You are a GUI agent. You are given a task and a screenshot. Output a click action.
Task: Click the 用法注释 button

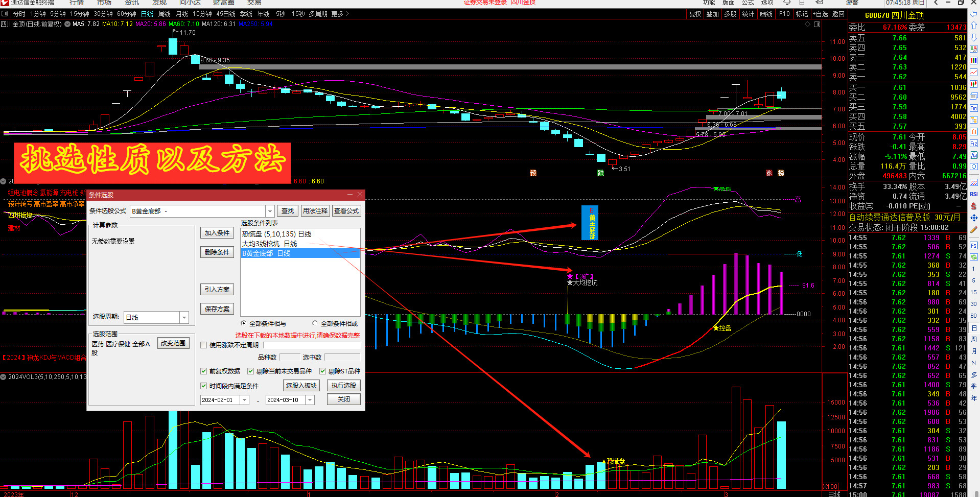tap(315, 211)
